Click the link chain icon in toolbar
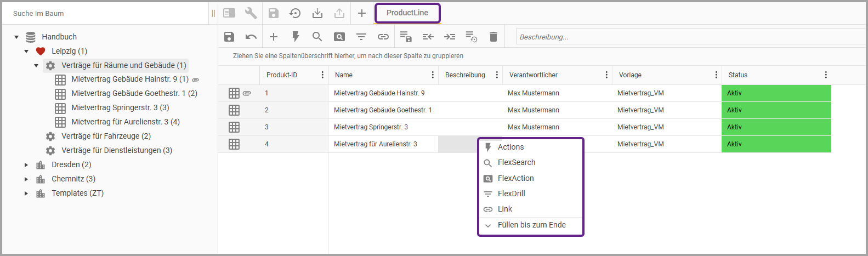The width and height of the screenshot is (868, 256). click(x=383, y=37)
